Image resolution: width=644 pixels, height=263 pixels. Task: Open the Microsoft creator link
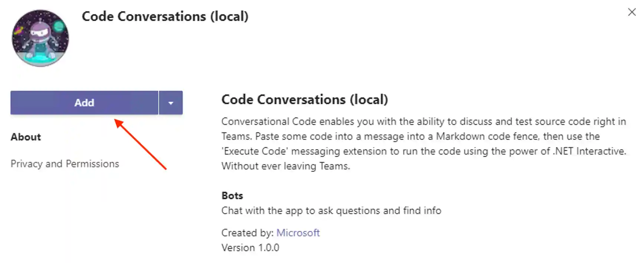[298, 233]
